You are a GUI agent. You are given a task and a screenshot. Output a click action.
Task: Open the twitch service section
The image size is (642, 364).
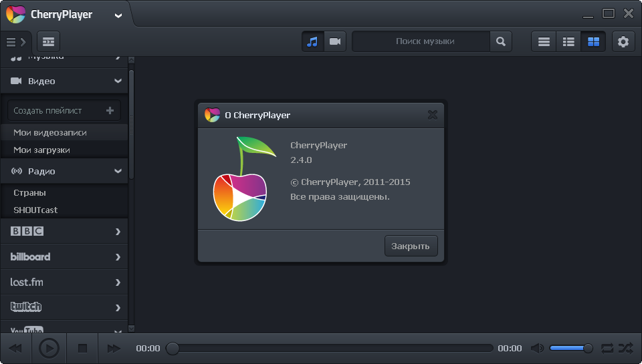tap(64, 307)
